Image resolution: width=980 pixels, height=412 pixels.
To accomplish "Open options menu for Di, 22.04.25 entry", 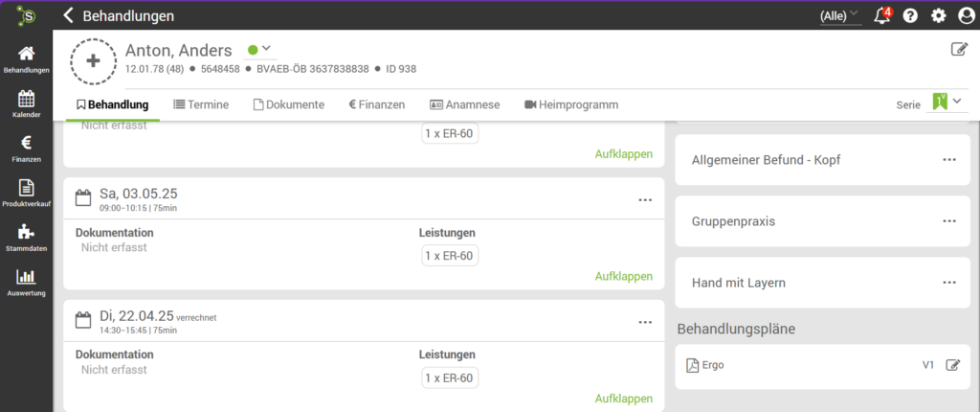I will (645, 323).
